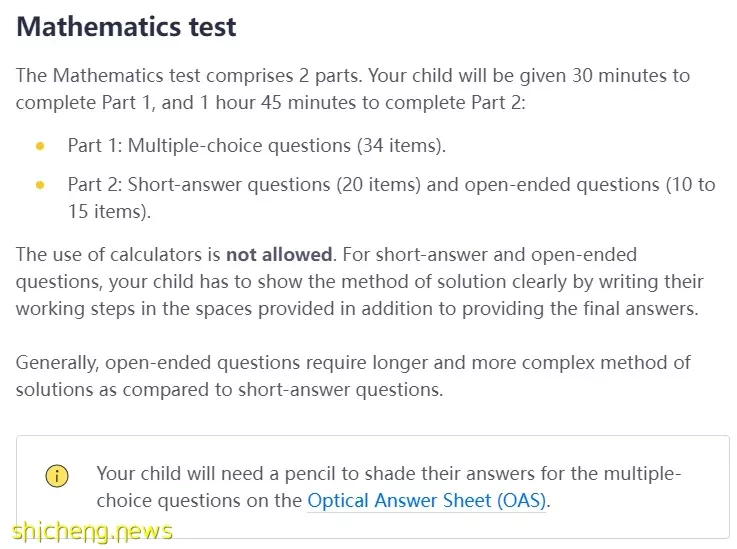737x549 pixels.
Task: Click 'solutions as compared to short-answer questions' line
Action: (x=229, y=390)
